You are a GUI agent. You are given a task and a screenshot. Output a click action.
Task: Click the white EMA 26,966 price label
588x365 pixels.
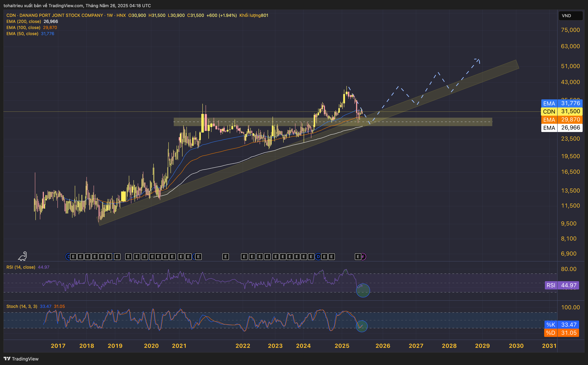point(562,128)
